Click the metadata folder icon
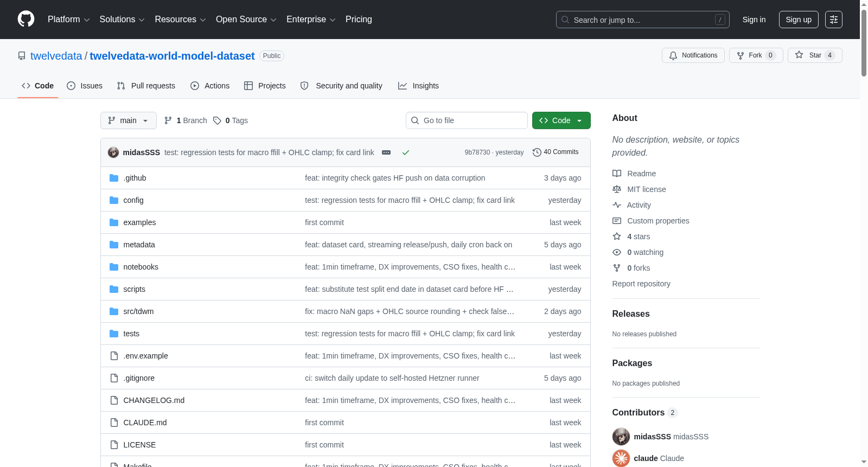 click(x=114, y=245)
